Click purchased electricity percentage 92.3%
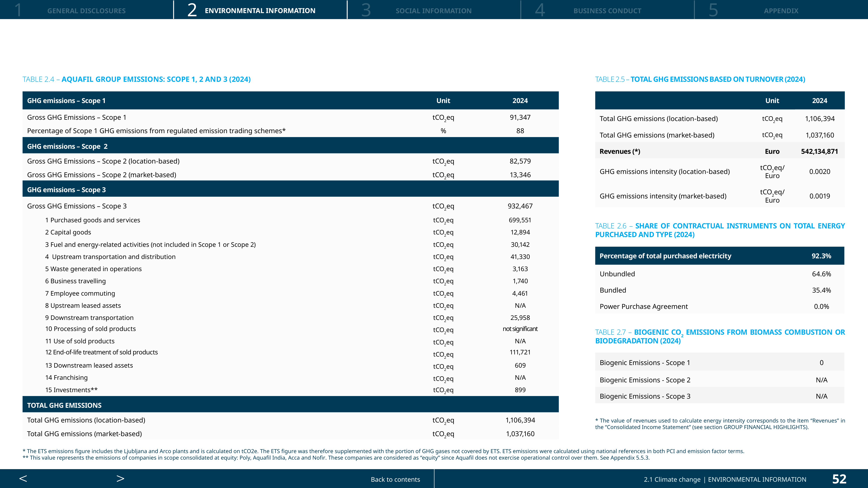This screenshot has height=488, width=868. tap(821, 256)
